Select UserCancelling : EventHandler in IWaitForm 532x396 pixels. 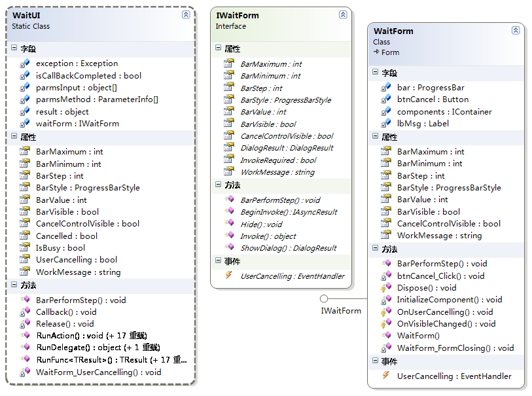coord(293,276)
